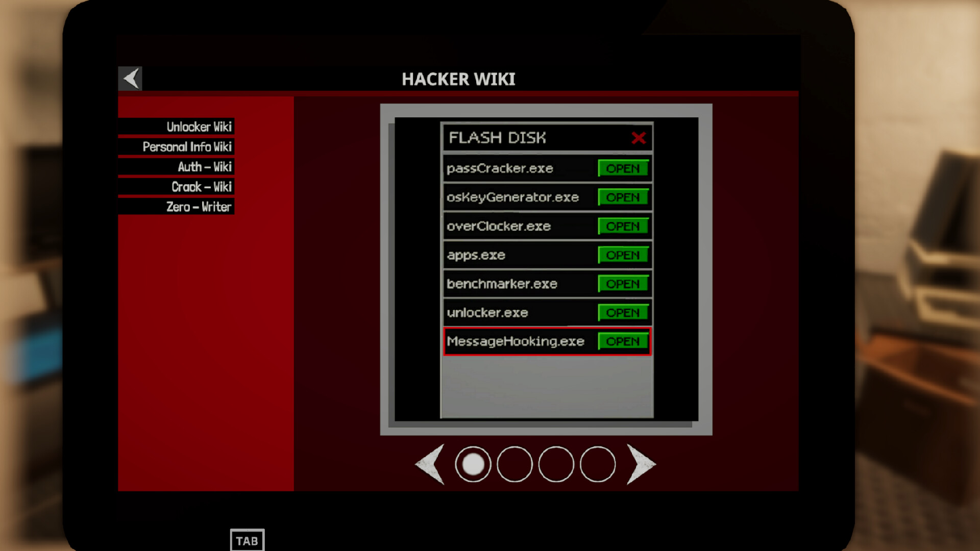Select the second page indicator dot

(513, 464)
